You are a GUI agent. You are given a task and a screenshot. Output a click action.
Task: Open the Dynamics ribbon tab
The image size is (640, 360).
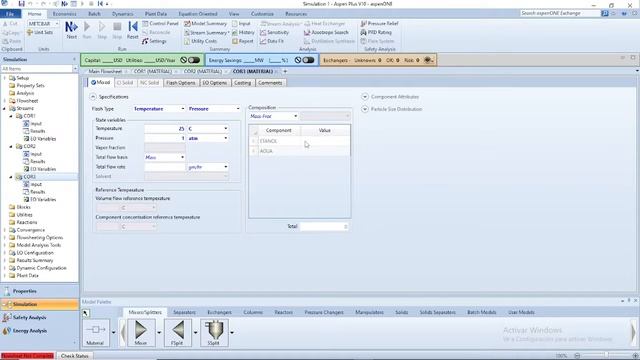(122, 13)
